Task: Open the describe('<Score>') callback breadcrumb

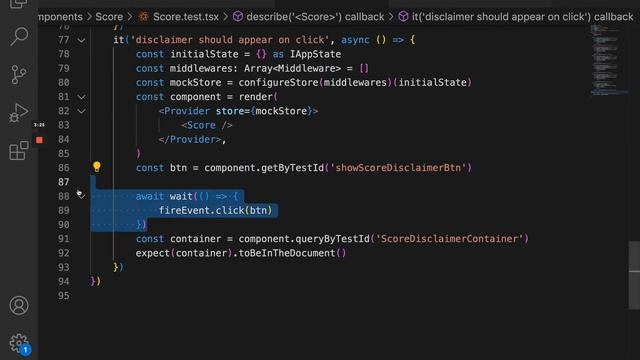Action: 315,17
